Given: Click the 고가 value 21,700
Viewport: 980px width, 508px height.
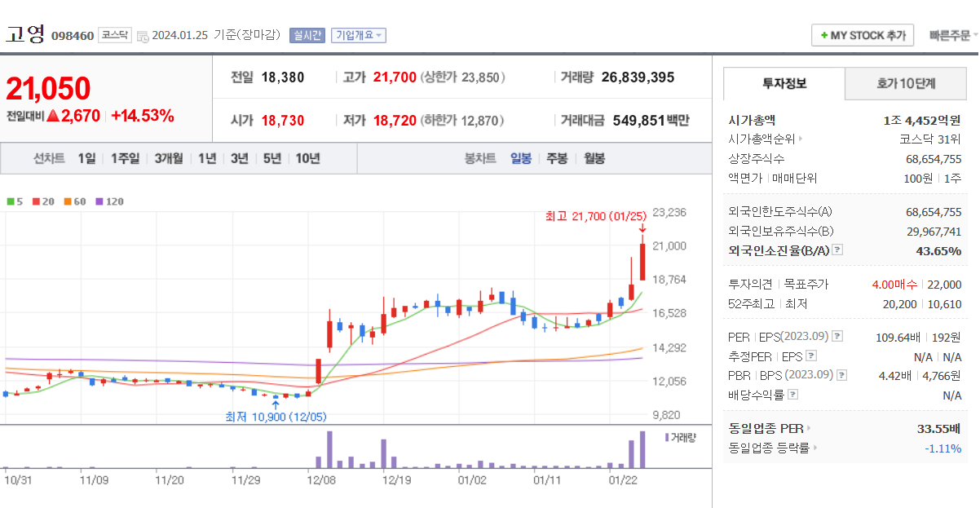Looking at the screenshot, I should pos(395,77).
